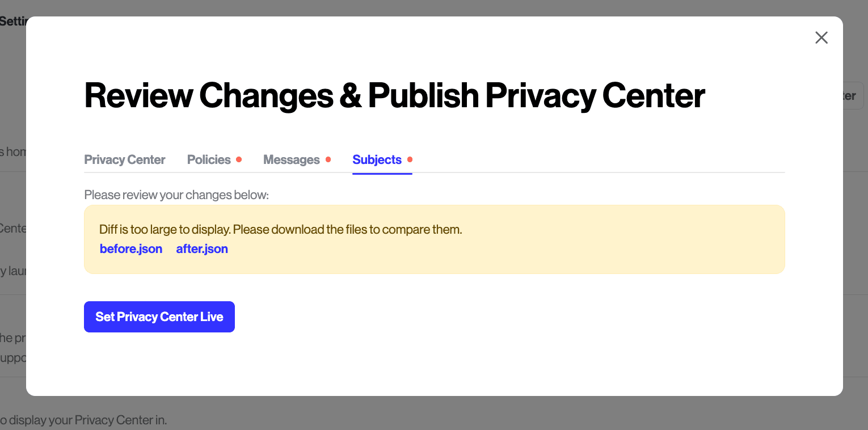
Task: Download the after.json file
Action: point(202,249)
